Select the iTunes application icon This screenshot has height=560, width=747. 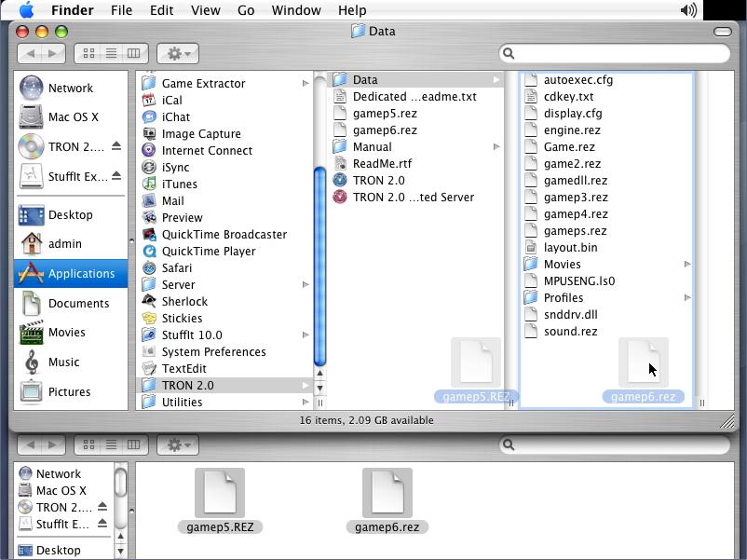click(149, 184)
